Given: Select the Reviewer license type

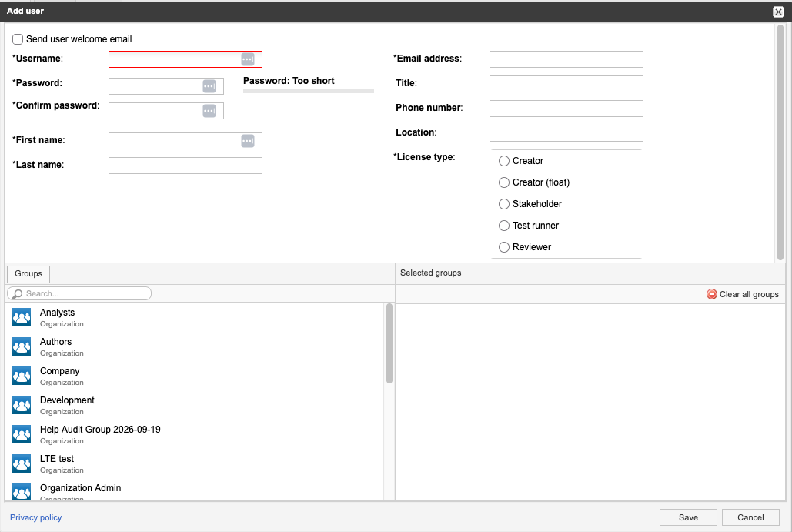Looking at the screenshot, I should (x=503, y=247).
